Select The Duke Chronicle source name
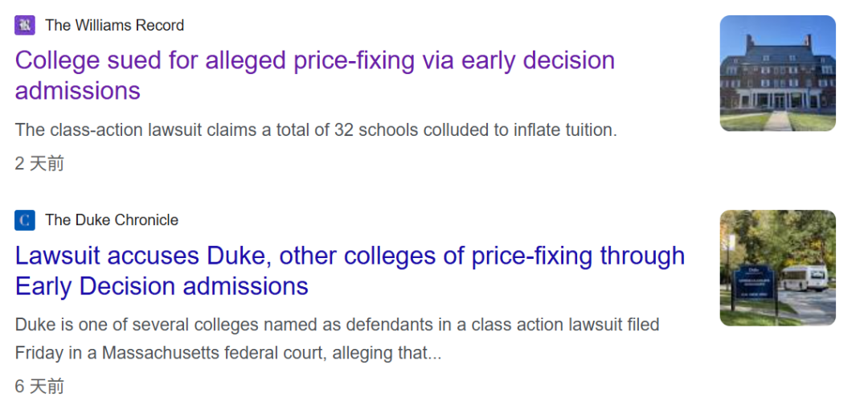868x410 pixels. pyautogui.click(x=112, y=220)
